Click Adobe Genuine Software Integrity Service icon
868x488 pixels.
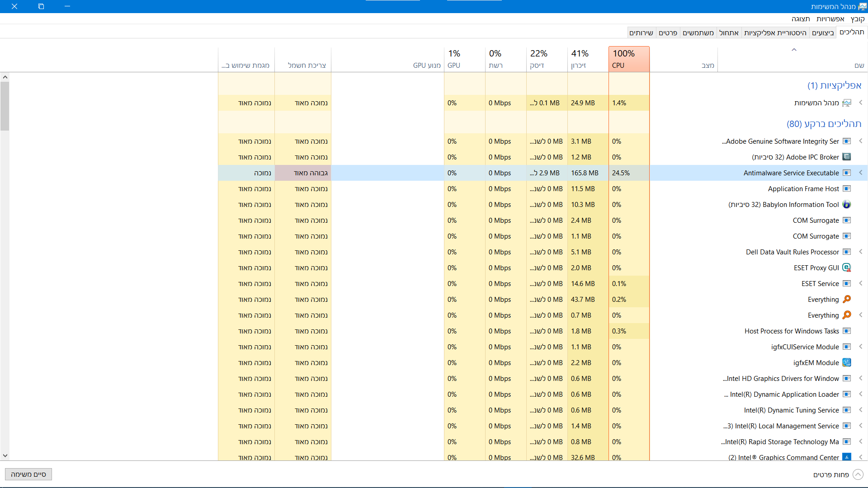coord(847,141)
